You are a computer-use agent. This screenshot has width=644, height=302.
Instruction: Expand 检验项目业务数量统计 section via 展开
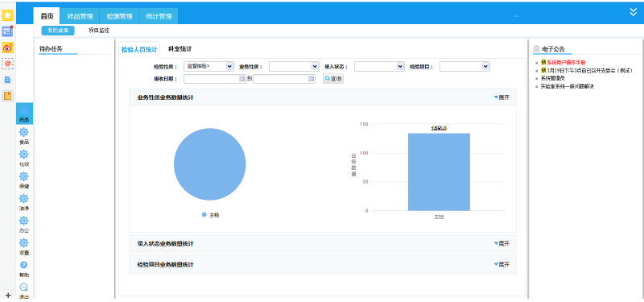(x=502, y=265)
